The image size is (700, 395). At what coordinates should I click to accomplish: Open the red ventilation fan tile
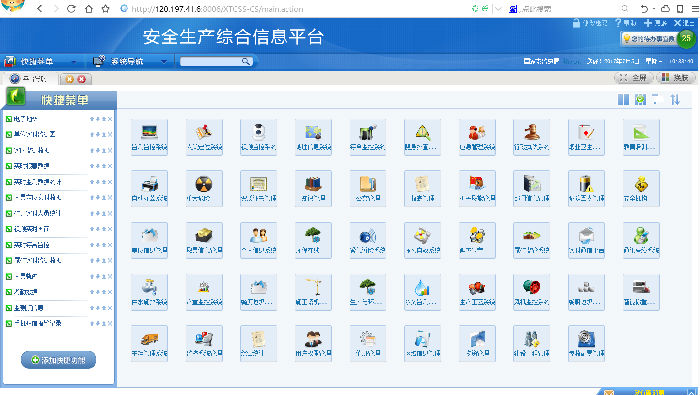click(532, 292)
